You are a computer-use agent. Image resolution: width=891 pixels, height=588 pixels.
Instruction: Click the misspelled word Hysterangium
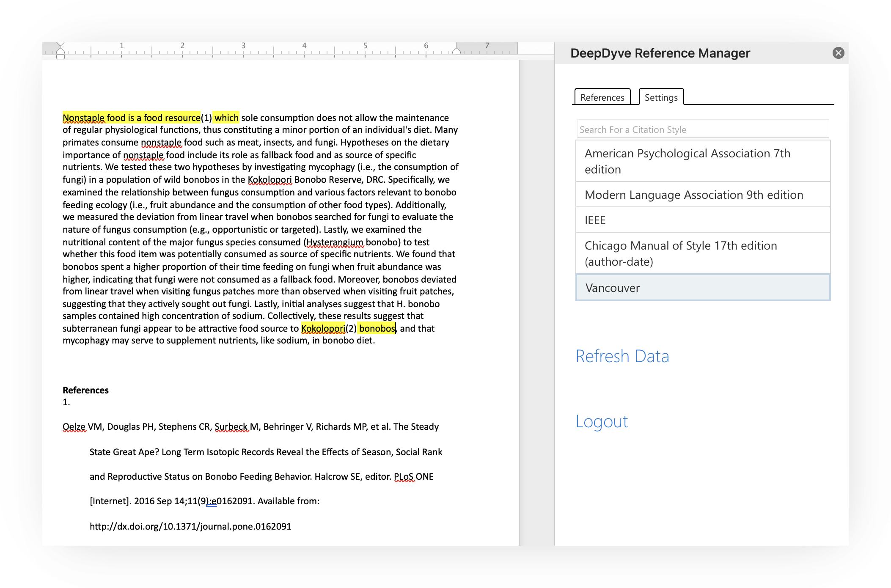pyautogui.click(x=335, y=242)
